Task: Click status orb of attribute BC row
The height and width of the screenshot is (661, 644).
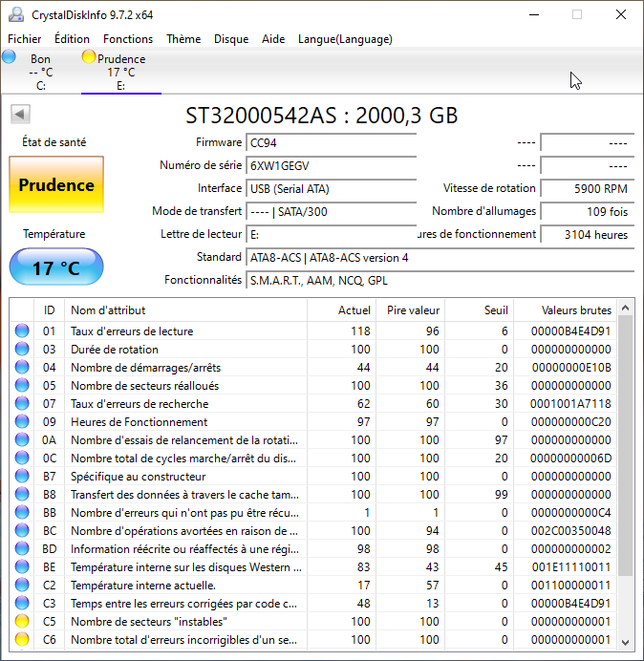Action: (x=22, y=530)
